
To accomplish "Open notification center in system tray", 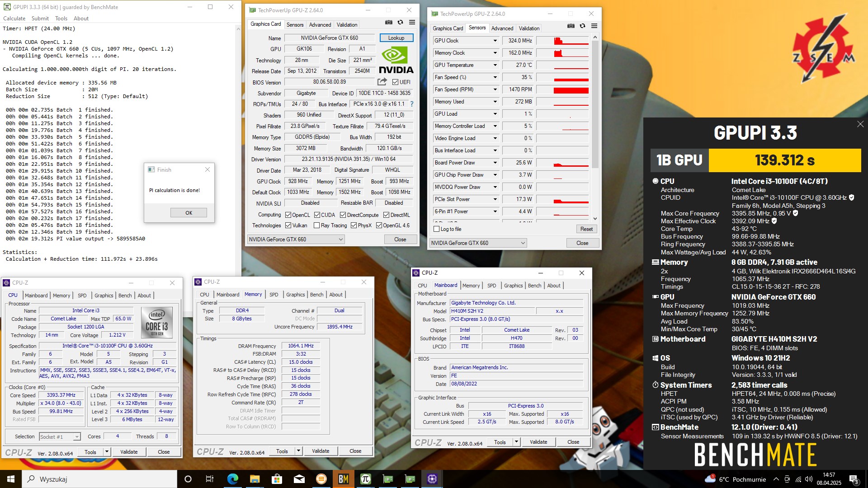I will click(x=854, y=479).
